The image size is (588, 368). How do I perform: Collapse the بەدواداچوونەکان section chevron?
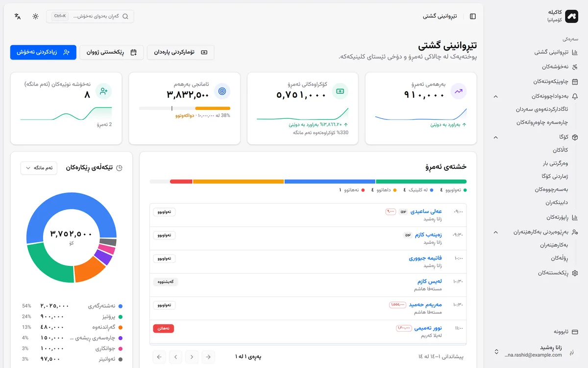tap(496, 96)
